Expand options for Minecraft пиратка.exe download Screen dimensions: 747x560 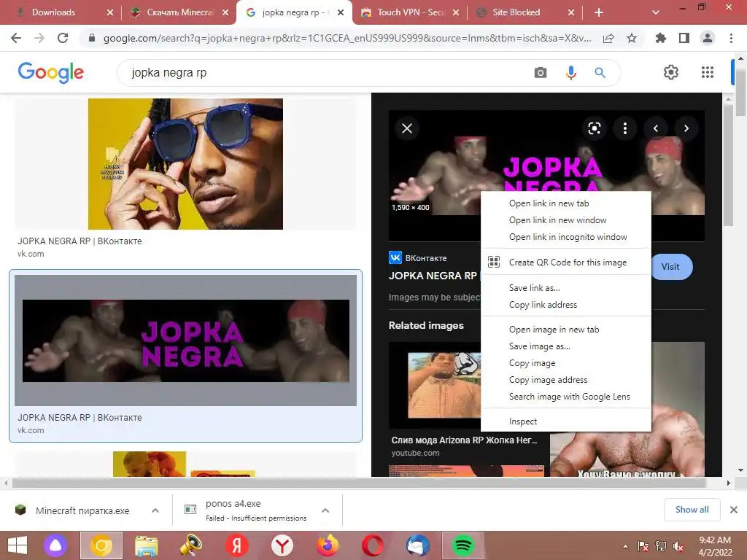[155, 510]
